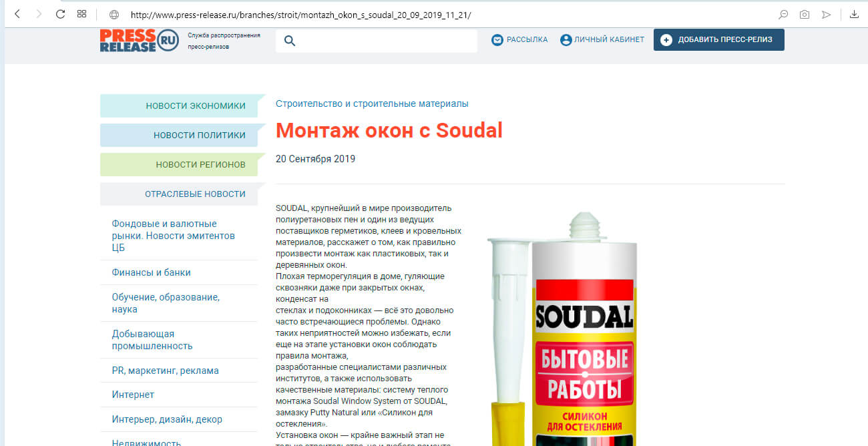Viewport: 868px width, 446px height.
Task: Open the Личный кабинет link
Action: pyautogui.click(x=609, y=40)
